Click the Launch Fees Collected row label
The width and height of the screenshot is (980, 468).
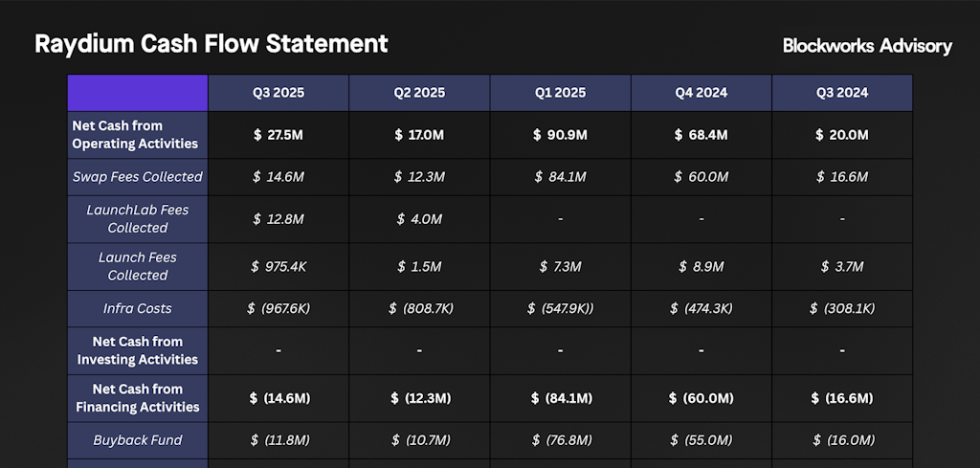(138, 266)
